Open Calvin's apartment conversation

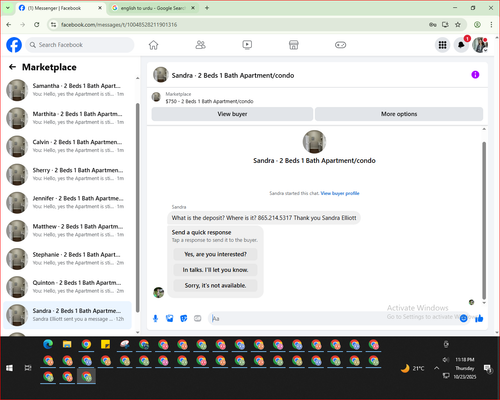[x=67, y=146]
